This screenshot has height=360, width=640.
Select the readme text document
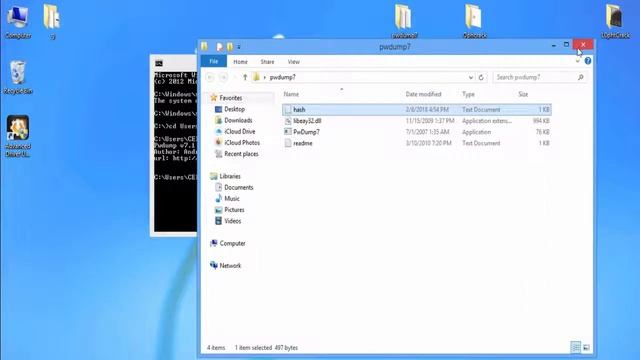417,143
